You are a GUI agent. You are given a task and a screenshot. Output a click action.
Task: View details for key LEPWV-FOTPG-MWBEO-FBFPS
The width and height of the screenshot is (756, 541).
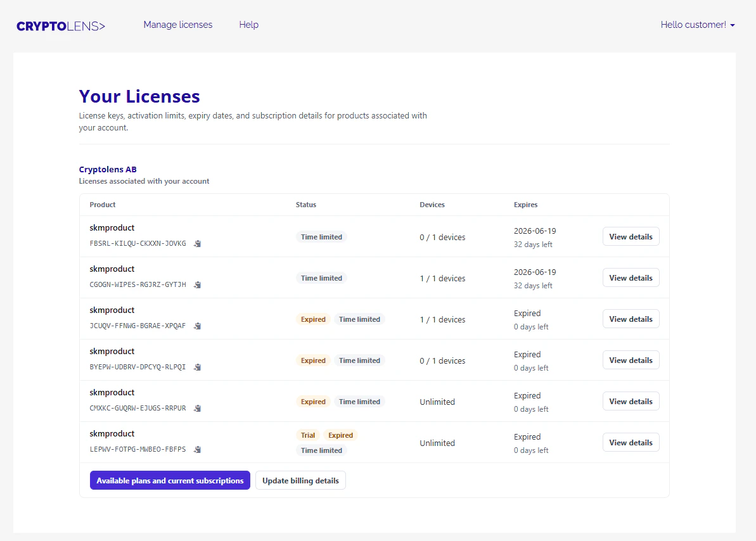(631, 443)
